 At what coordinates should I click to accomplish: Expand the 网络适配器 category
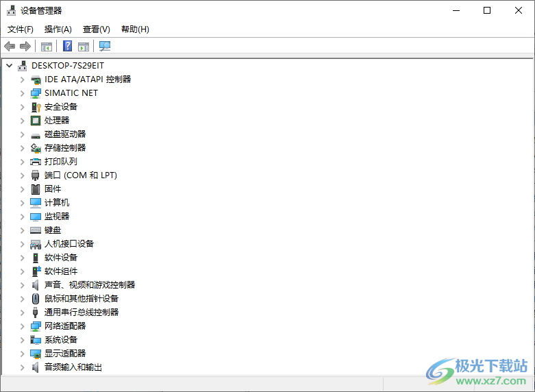(22, 326)
